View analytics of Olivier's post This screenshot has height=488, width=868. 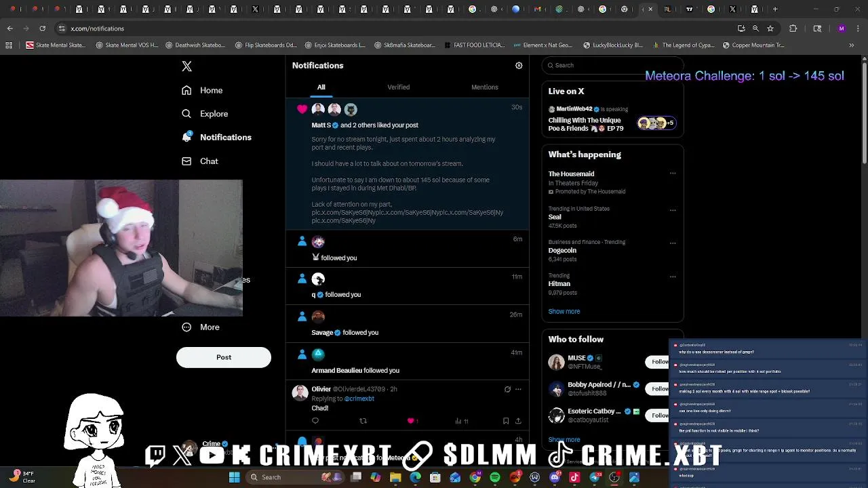[x=461, y=421]
